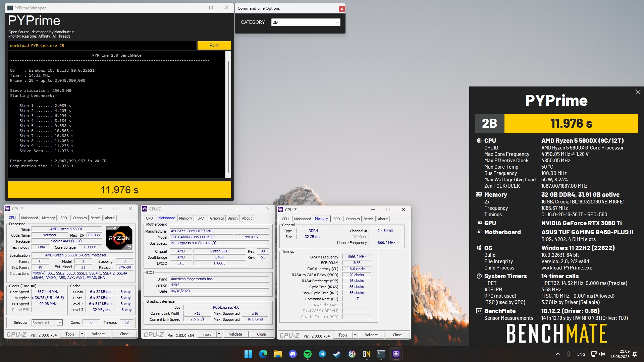Screen dimensions: 644x362
Task: Switch to Memory tab in CPU-Z CPU window
Action: click(x=48, y=218)
